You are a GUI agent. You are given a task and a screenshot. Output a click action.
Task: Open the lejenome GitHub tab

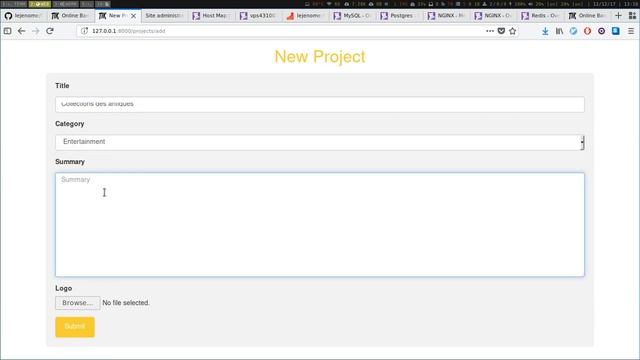pyautogui.click(x=24, y=16)
